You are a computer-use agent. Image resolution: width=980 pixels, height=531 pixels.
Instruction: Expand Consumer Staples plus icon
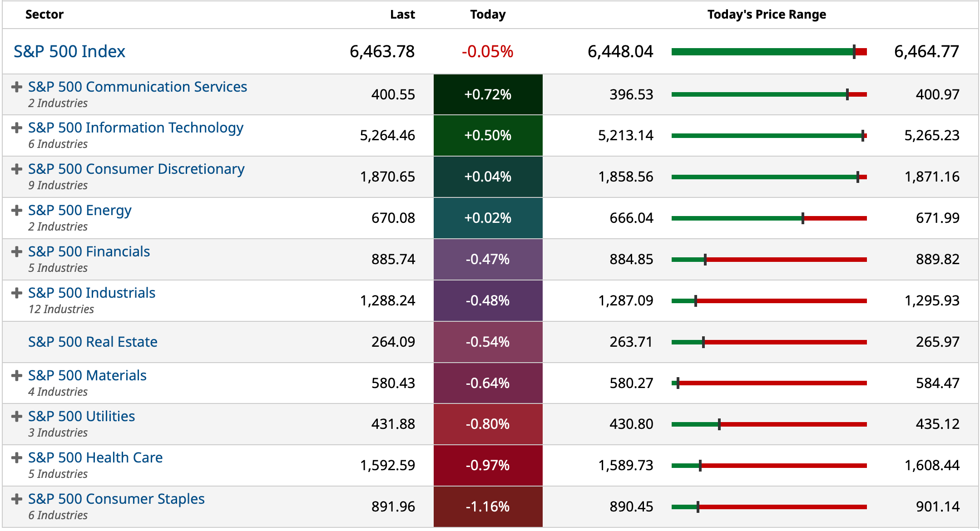17,499
